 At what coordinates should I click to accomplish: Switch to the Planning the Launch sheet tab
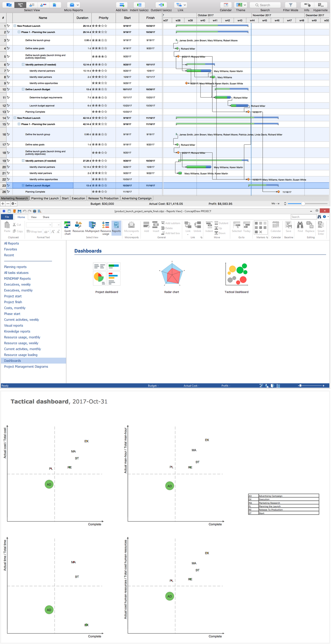[x=45, y=199]
